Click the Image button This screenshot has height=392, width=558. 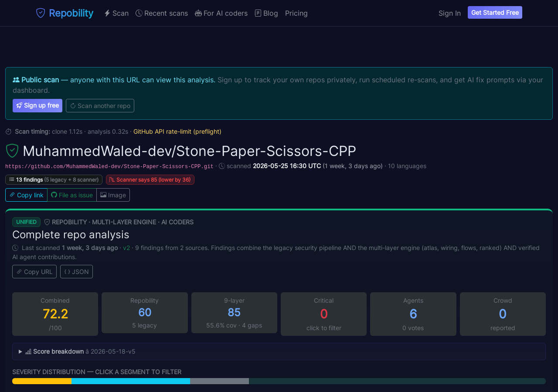113,195
